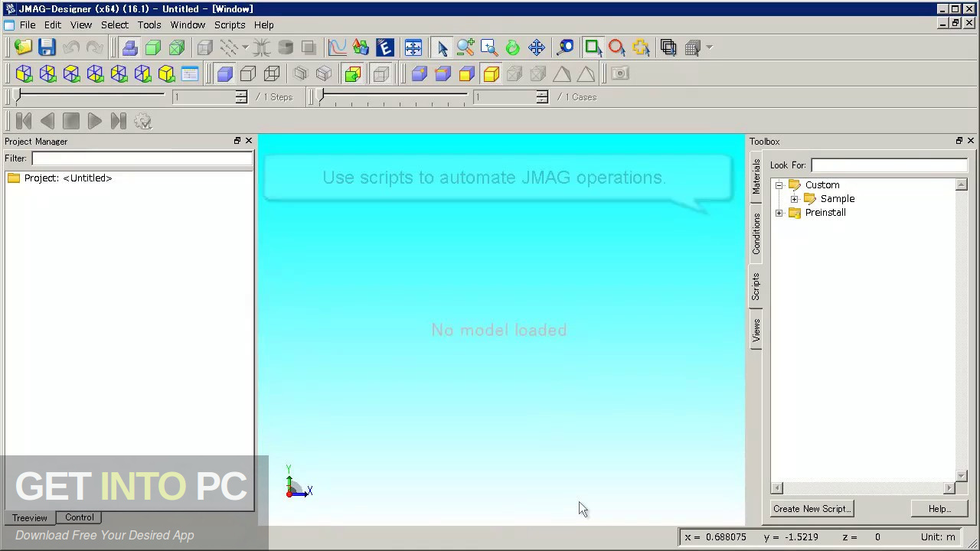
Task: Activate the arrow select pointer tool
Action: [x=442, y=47]
